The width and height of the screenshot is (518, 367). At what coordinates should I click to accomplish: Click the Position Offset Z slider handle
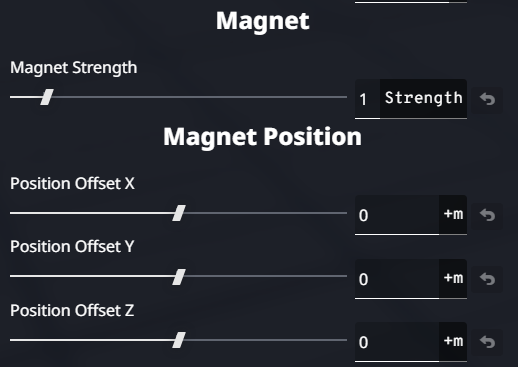tap(179, 340)
